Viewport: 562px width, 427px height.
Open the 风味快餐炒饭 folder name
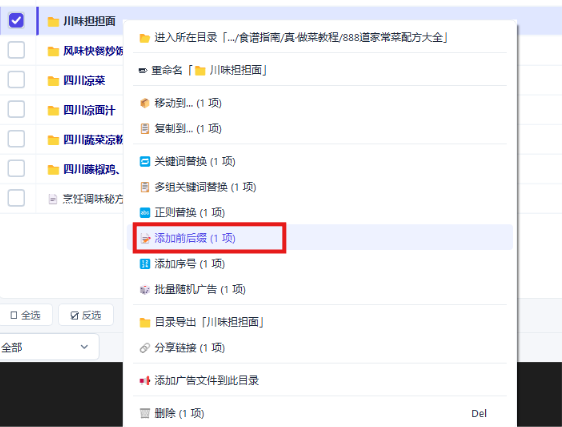pos(93,51)
